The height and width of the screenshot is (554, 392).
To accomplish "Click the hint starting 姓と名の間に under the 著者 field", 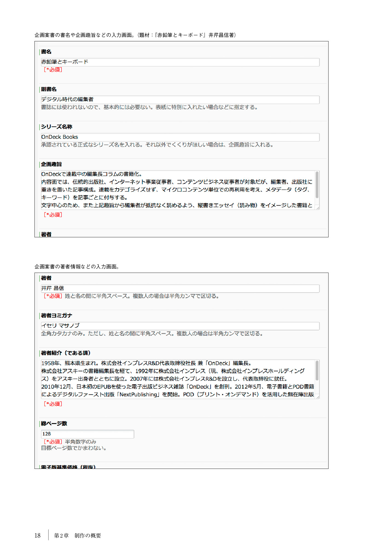I will pyautogui.click(x=142, y=296).
